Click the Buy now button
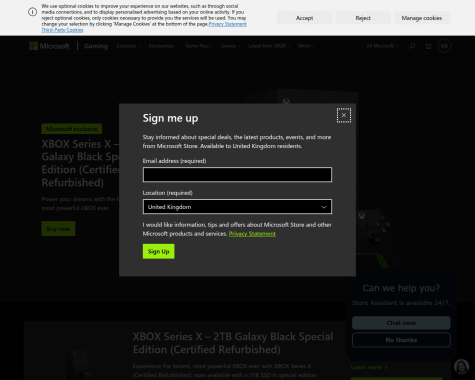 point(58,229)
